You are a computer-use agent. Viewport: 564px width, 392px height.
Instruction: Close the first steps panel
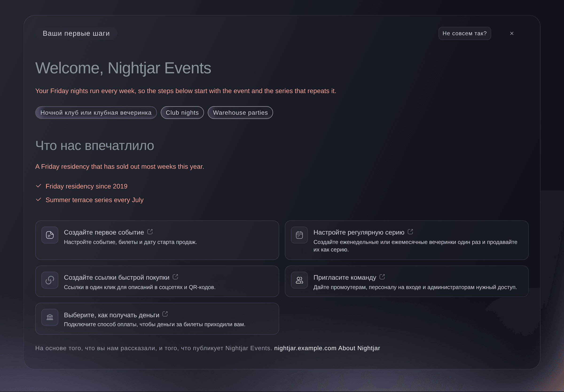[512, 33]
